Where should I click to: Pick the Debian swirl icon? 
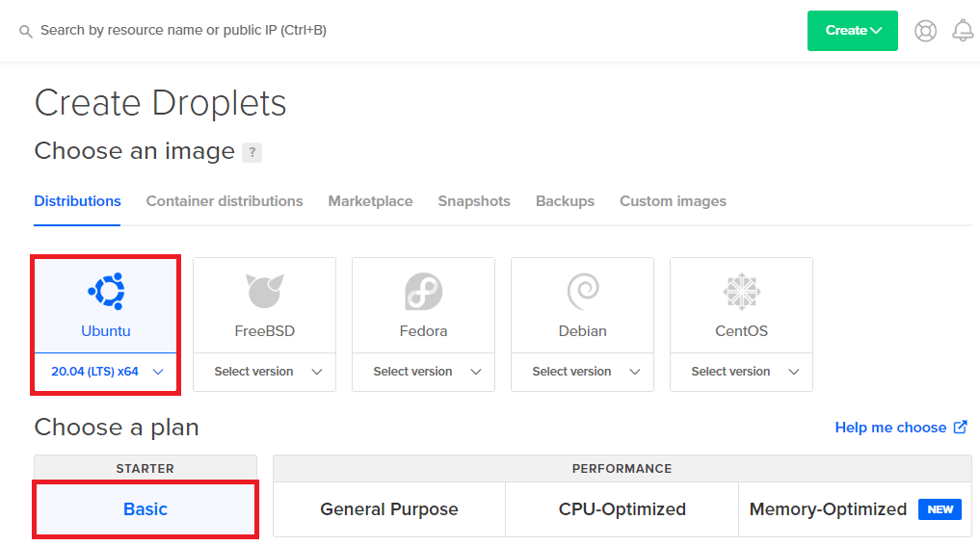(x=582, y=292)
